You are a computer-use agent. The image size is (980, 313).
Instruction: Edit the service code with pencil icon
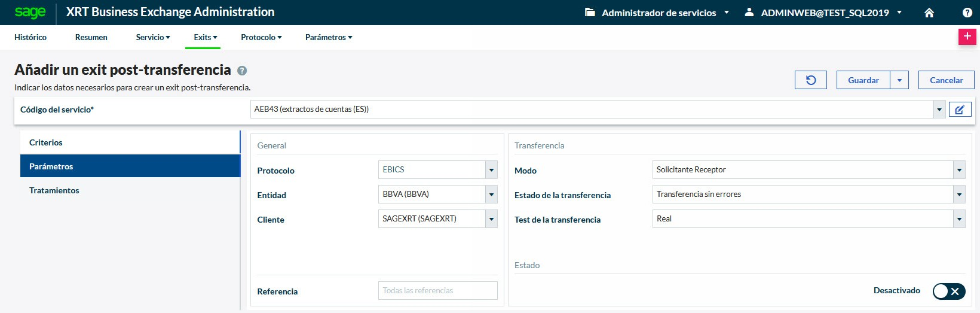(x=960, y=110)
